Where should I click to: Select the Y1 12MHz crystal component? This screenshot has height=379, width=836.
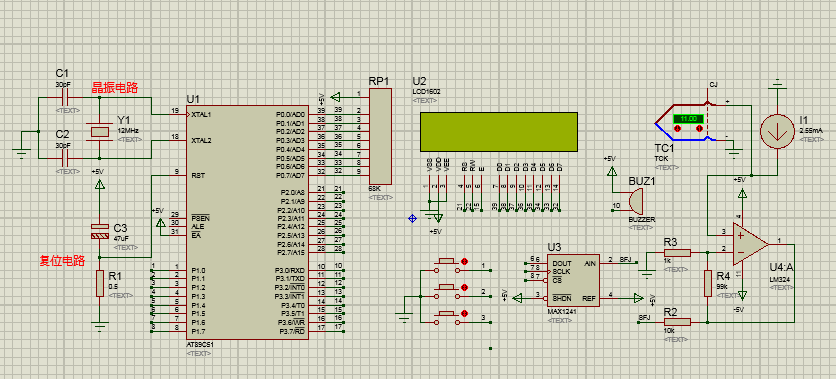(x=99, y=132)
